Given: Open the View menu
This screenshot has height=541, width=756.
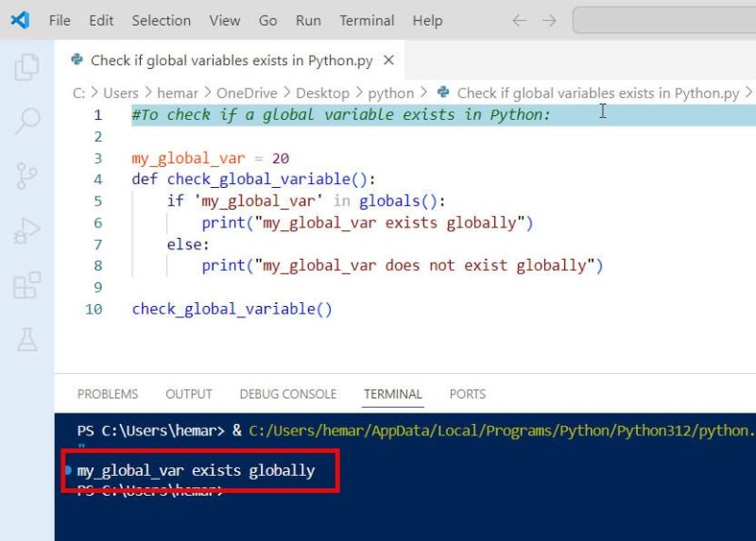Looking at the screenshot, I should tap(225, 21).
